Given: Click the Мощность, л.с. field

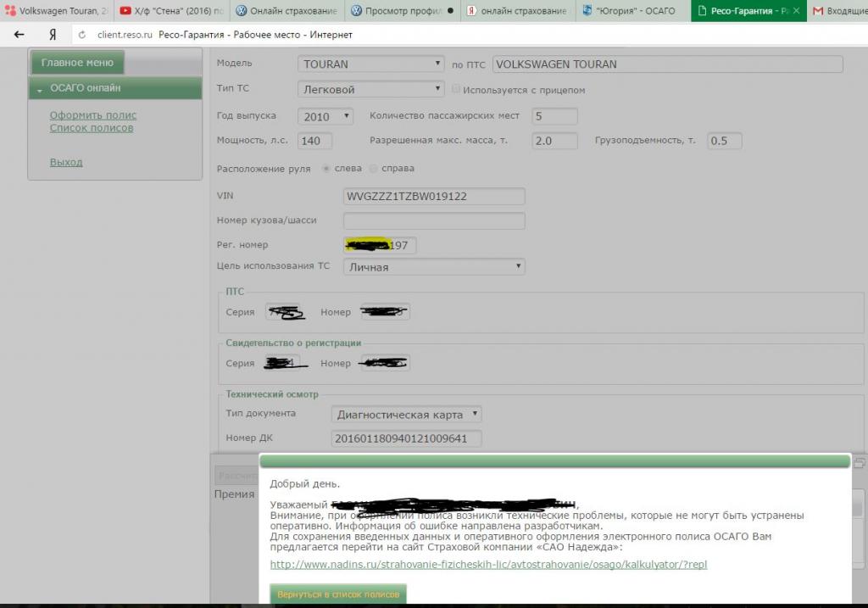Looking at the screenshot, I should click(x=315, y=141).
